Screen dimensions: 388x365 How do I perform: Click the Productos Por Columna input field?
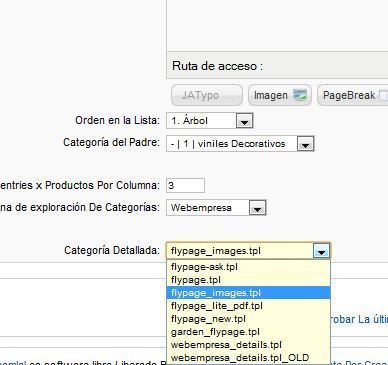point(185,185)
